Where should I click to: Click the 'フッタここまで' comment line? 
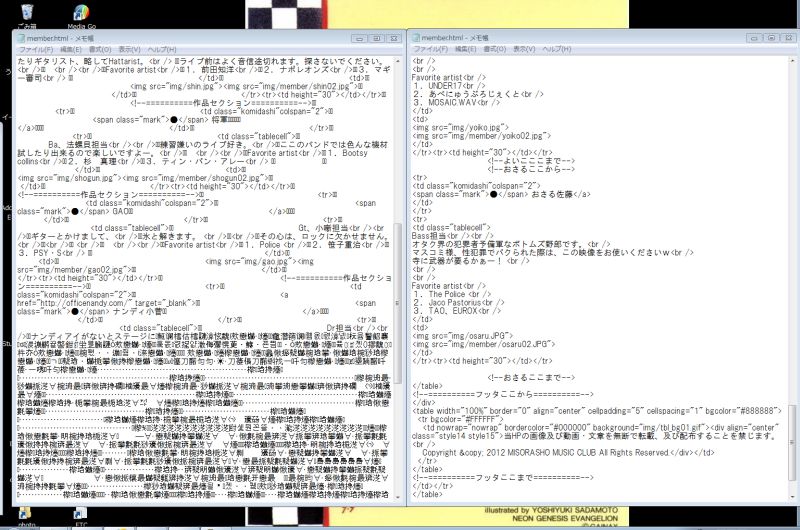(503, 478)
